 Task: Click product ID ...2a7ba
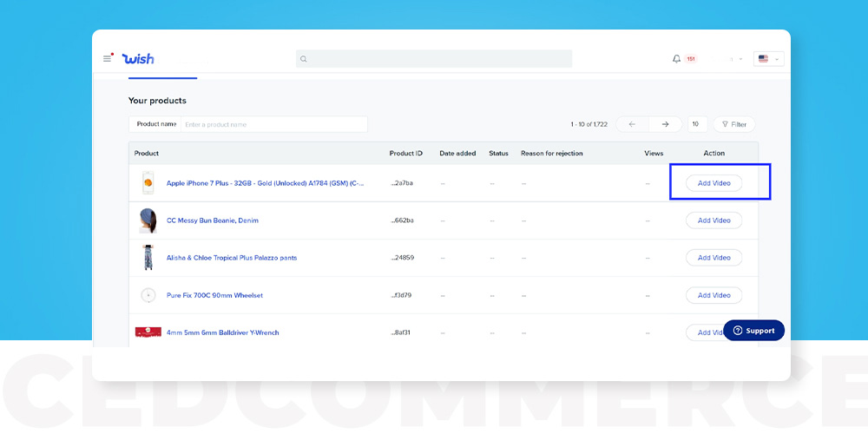click(x=402, y=182)
